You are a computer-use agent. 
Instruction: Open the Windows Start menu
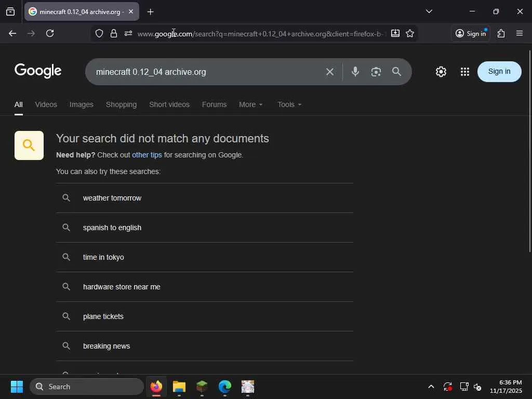pos(17,387)
